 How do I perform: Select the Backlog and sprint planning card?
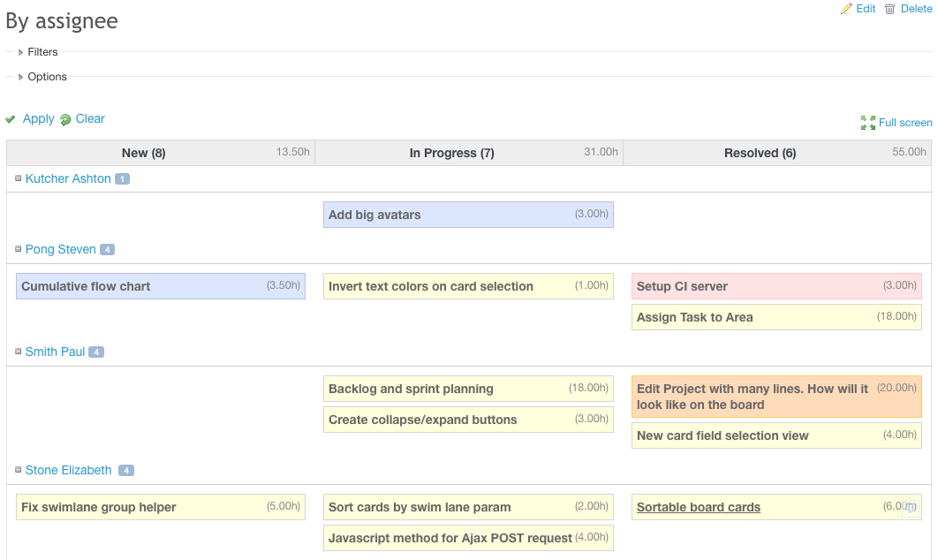467,389
